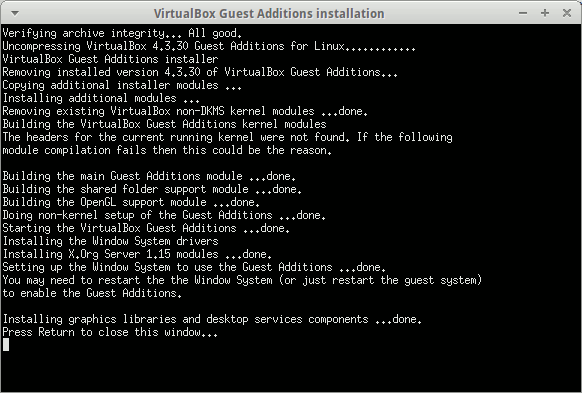Screen dimensions: 582x393
Task: Click 'Copying additional installer modules' line
Action: tap(122, 85)
